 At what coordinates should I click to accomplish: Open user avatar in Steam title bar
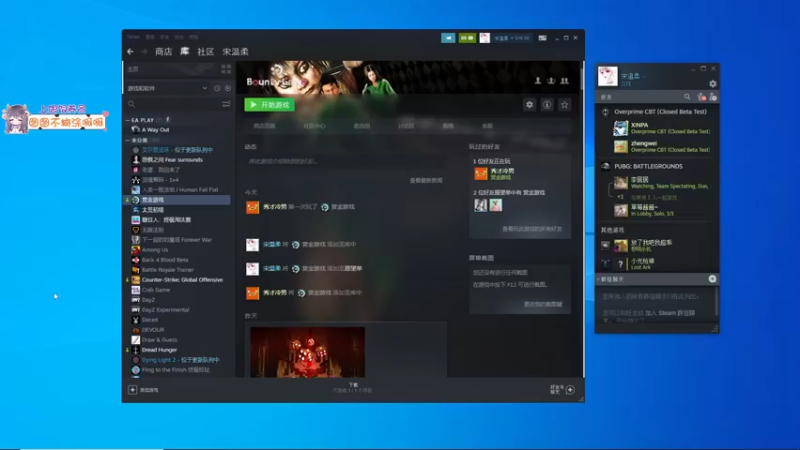pyautogui.click(x=484, y=38)
